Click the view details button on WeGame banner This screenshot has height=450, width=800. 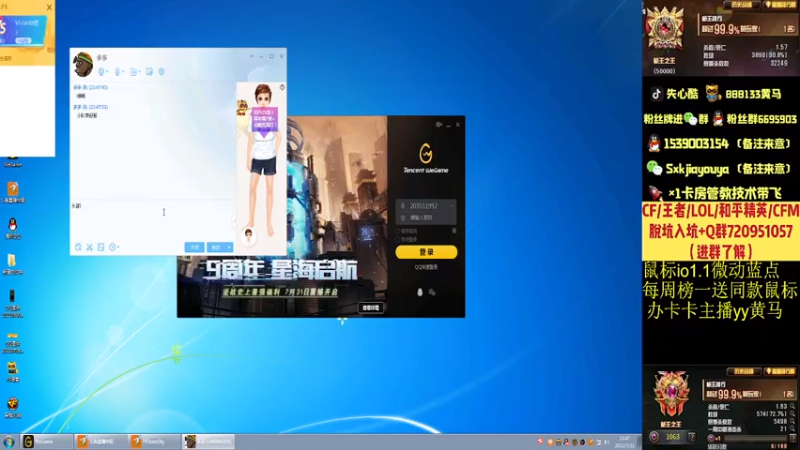coord(371,308)
